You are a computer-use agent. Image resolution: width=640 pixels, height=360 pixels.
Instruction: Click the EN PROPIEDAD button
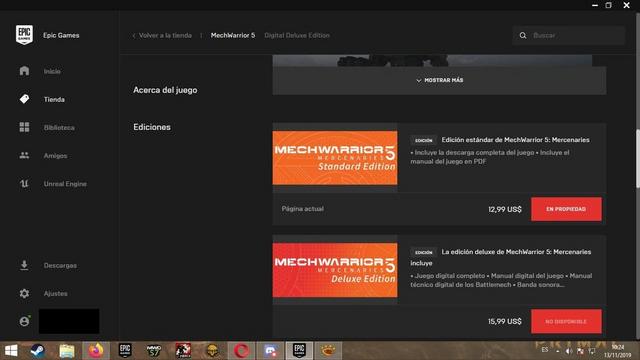[566, 209]
